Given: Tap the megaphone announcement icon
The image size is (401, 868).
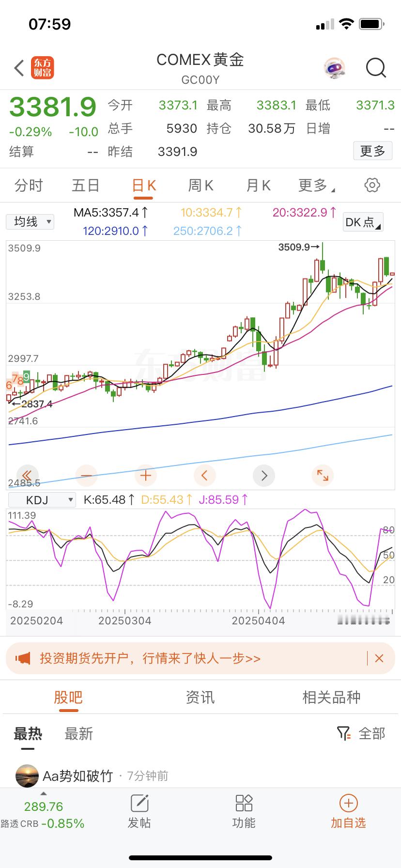Looking at the screenshot, I should click(23, 658).
